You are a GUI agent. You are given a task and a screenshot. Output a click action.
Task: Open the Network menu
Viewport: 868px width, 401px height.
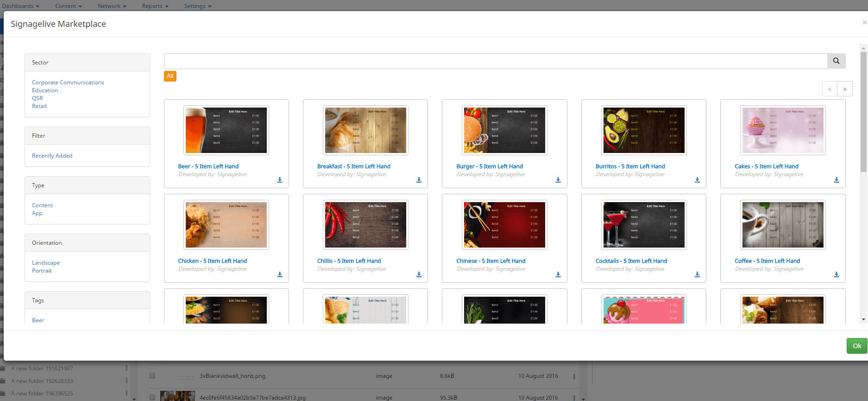coord(112,6)
